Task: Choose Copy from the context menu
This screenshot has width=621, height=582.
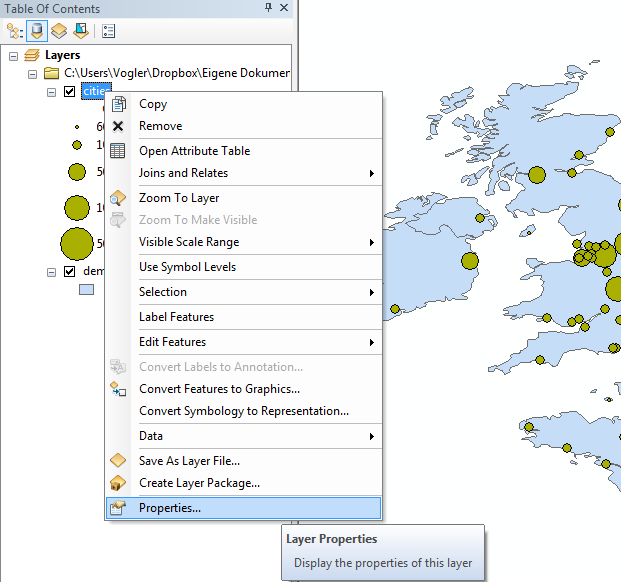Action: pos(244,104)
